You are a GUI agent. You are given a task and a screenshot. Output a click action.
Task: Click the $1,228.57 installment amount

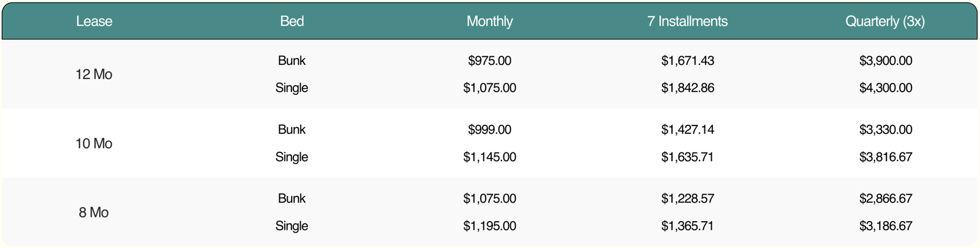coord(687,199)
